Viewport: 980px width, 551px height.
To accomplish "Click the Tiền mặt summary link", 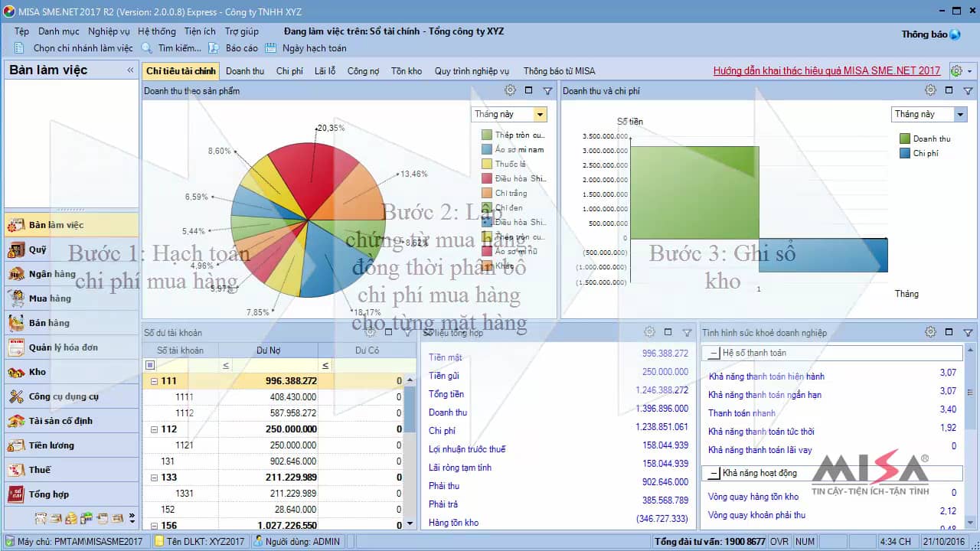I will tap(446, 357).
